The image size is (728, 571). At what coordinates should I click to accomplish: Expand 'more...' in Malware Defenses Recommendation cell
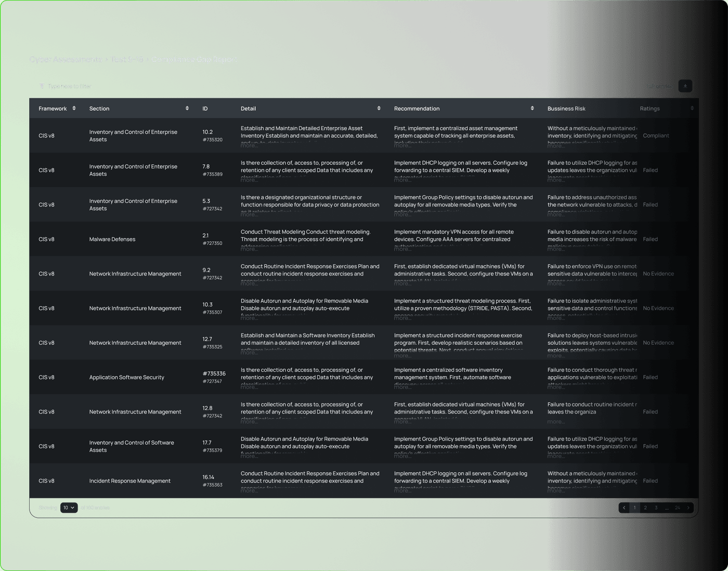point(402,249)
